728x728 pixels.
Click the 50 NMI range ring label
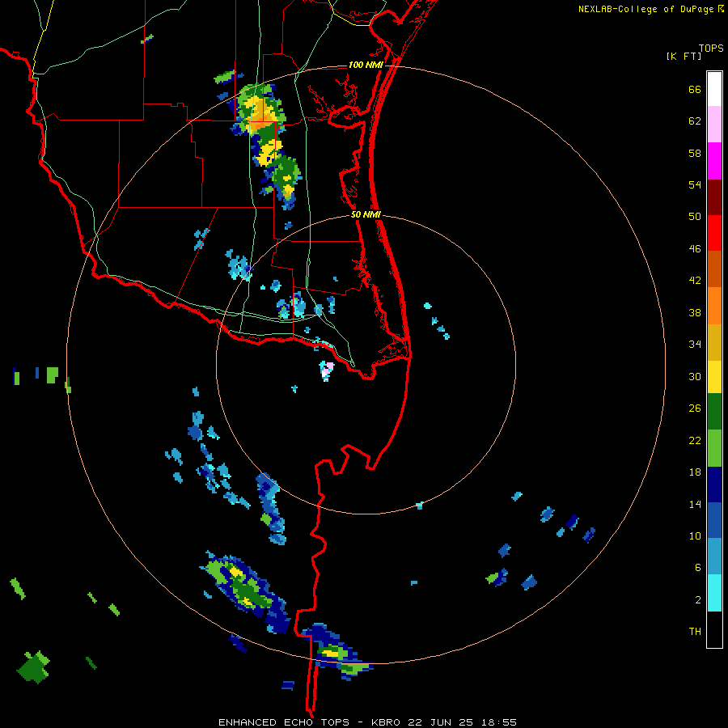(366, 214)
